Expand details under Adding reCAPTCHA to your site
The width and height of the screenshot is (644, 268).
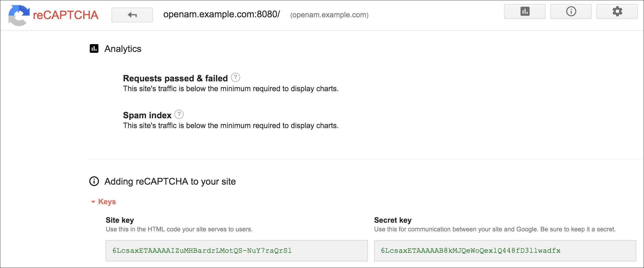pos(170,181)
